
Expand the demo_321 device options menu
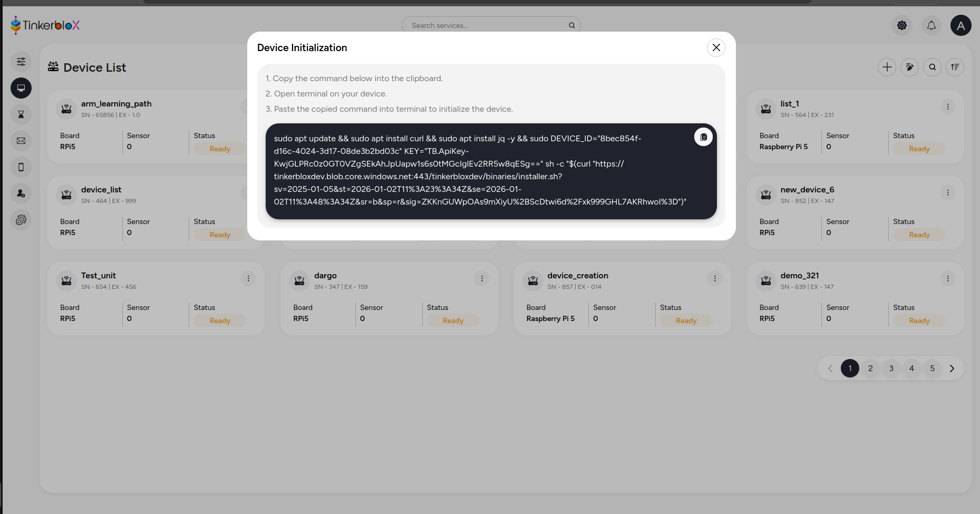tap(948, 278)
